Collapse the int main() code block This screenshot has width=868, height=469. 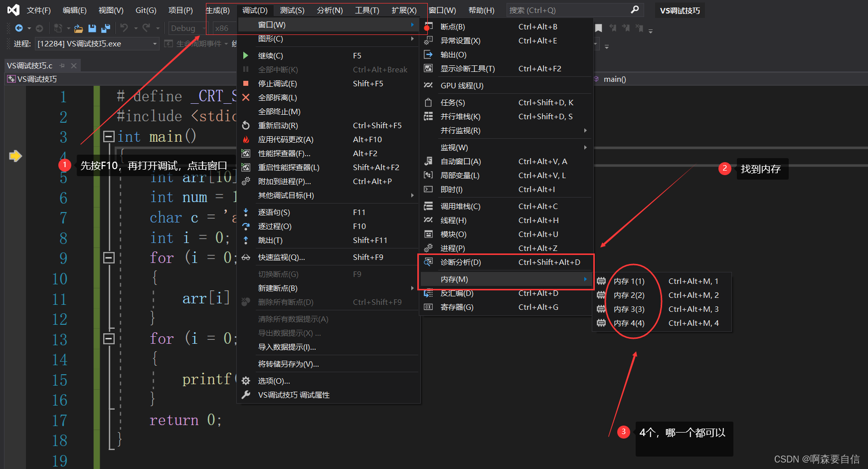tap(109, 136)
